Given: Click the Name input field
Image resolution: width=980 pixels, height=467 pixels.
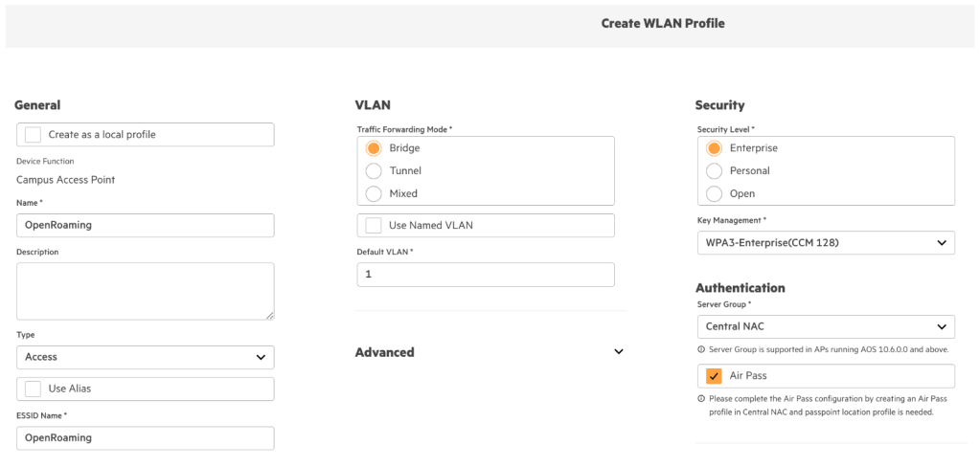Looking at the screenshot, I should (145, 225).
